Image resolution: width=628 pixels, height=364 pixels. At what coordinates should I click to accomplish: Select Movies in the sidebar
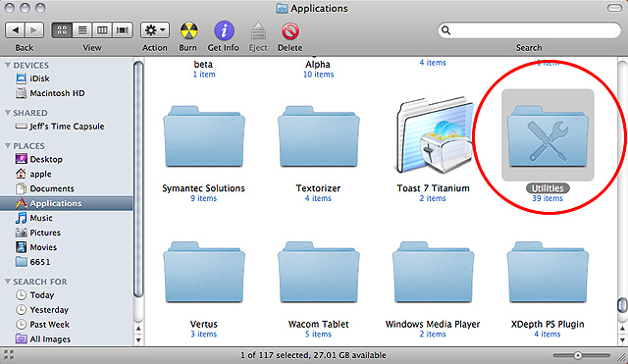[x=36, y=247]
